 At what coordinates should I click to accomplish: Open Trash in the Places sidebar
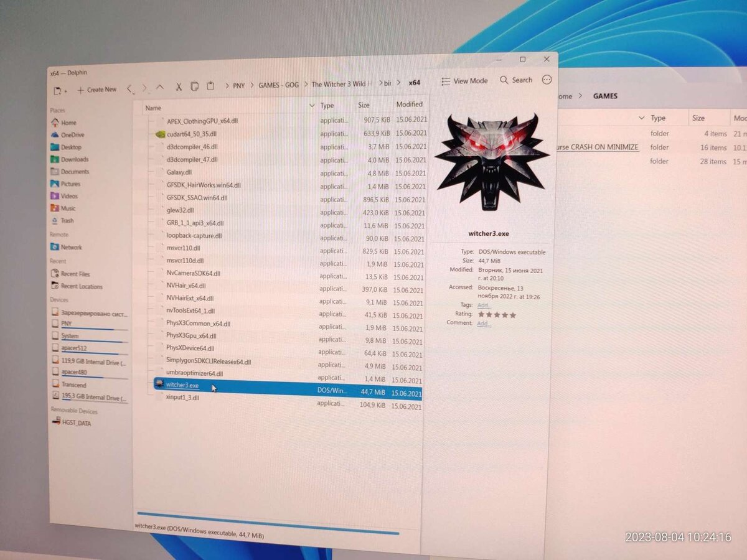tap(63, 221)
